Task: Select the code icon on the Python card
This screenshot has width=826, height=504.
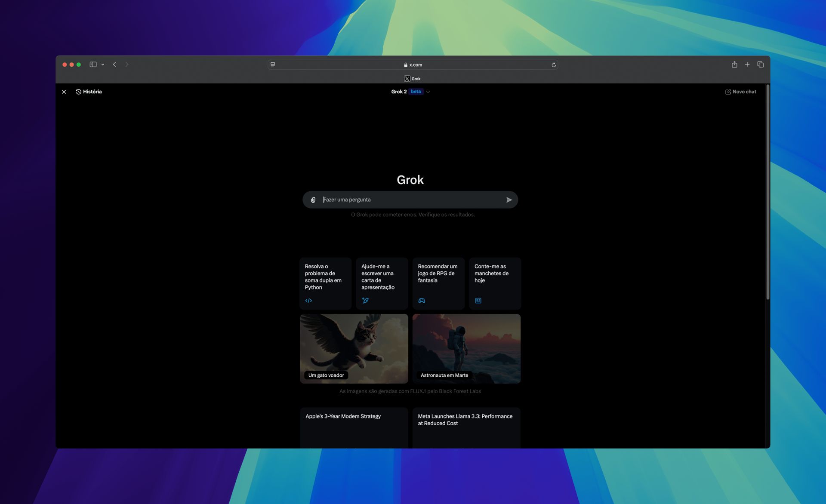Action: click(x=308, y=300)
